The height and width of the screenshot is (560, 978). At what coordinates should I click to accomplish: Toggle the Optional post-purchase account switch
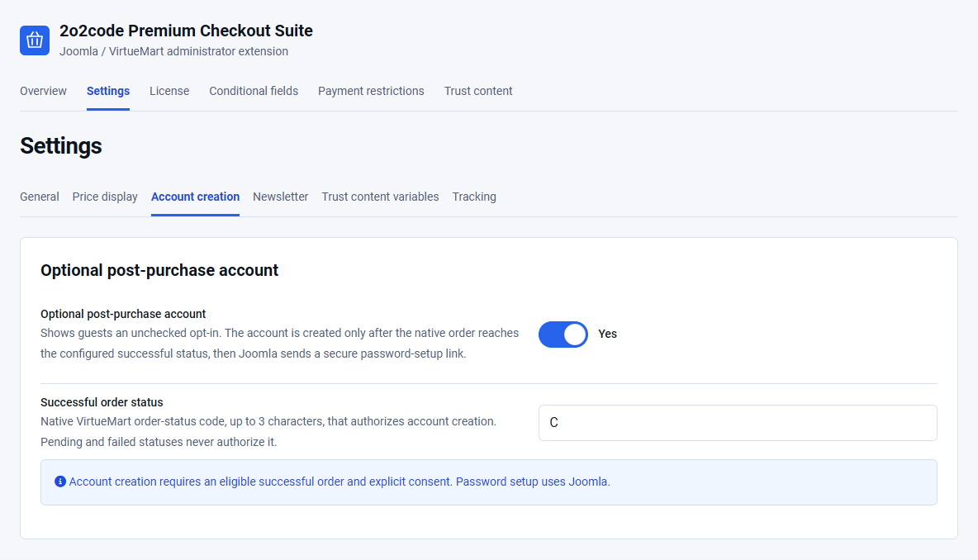tap(563, 335)
